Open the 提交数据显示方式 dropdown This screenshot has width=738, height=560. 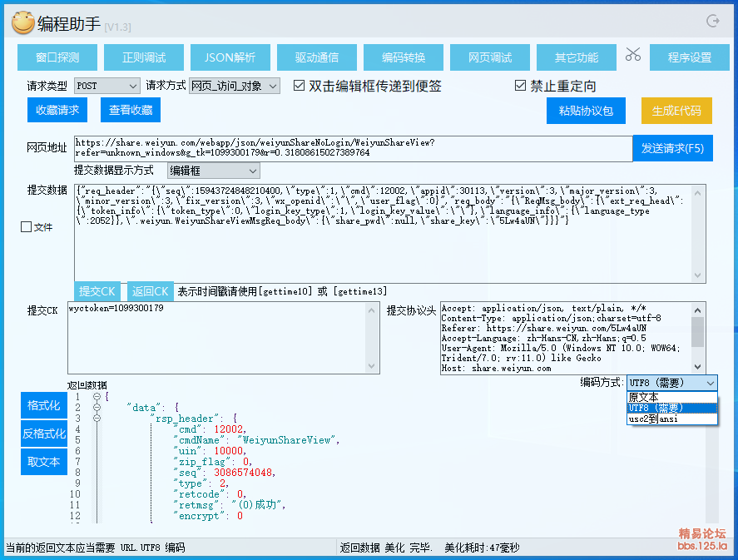(214, 171)
